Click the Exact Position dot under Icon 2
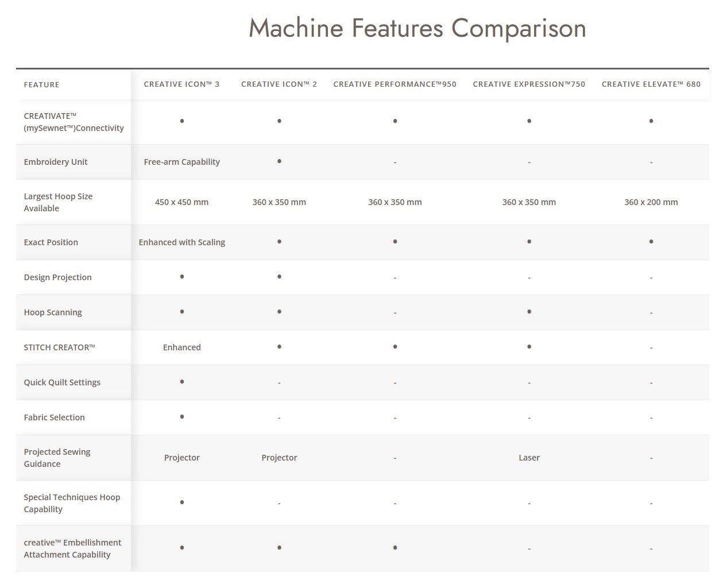Image resolution: width=727 pixels, height=588 pixels. click(x=279, y=242)
